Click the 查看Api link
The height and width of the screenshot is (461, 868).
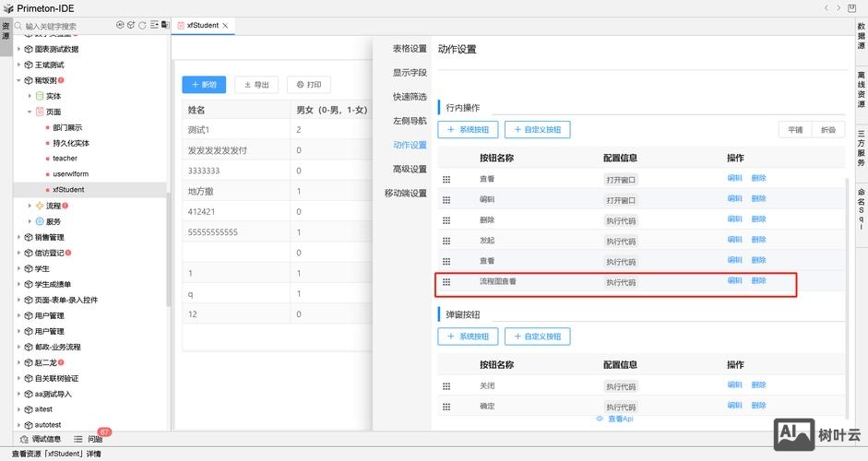point(621,419)
